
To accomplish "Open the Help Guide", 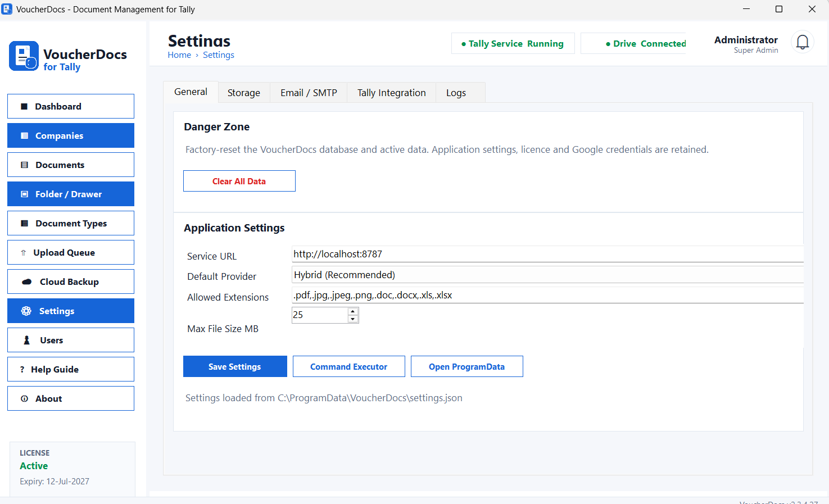I will point(71,369).
